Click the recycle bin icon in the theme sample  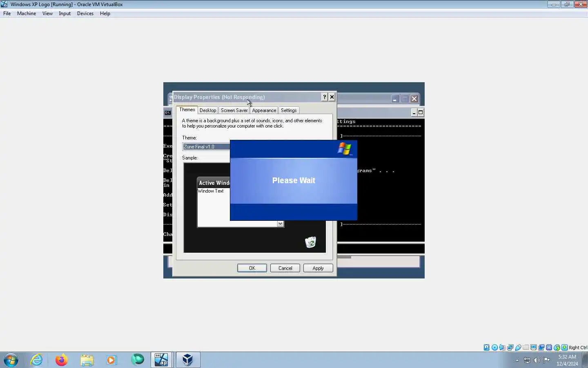click(x=311, y=242)
